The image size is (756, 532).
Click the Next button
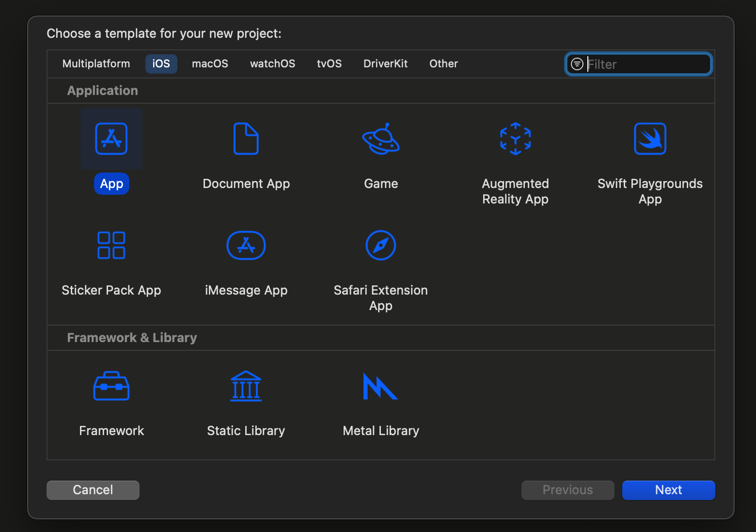click(x=669, y=490)
